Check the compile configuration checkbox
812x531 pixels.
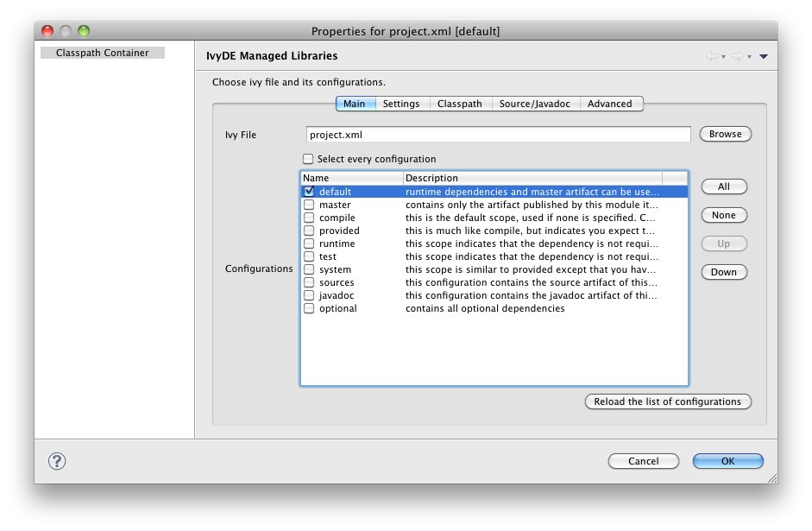point(309,218)
